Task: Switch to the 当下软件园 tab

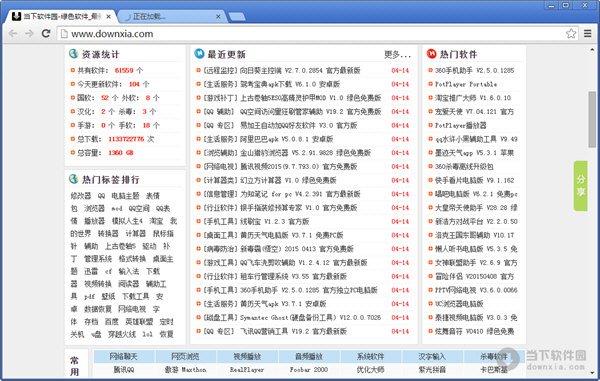Action: coord(60,16)
